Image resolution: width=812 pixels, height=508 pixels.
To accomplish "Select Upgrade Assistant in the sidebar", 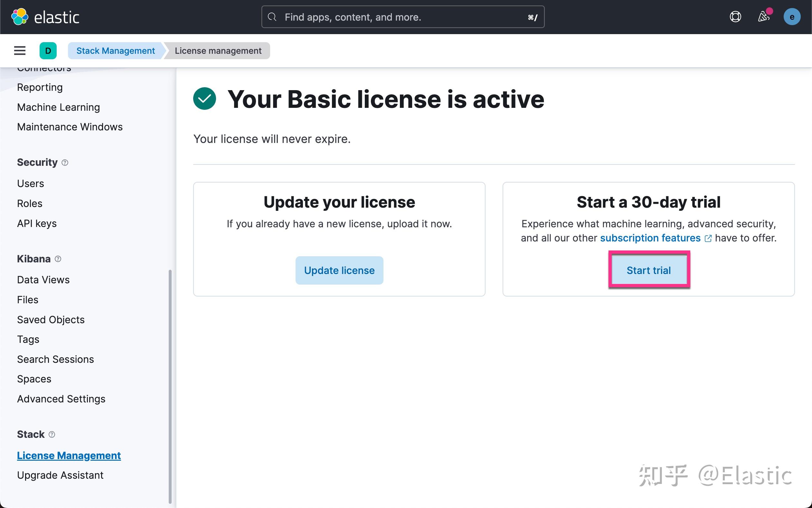I will pyautogui.click(x=60, y=475).
